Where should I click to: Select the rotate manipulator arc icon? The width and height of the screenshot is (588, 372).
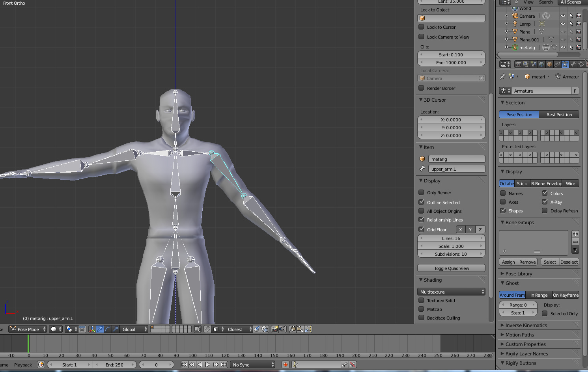(x=108, y=329)
